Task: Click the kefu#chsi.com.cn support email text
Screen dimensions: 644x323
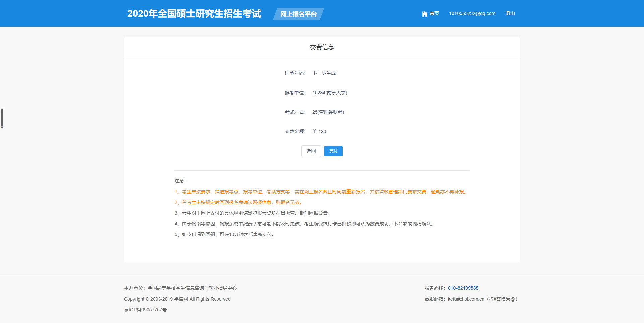Action: (x=466, y=299)
